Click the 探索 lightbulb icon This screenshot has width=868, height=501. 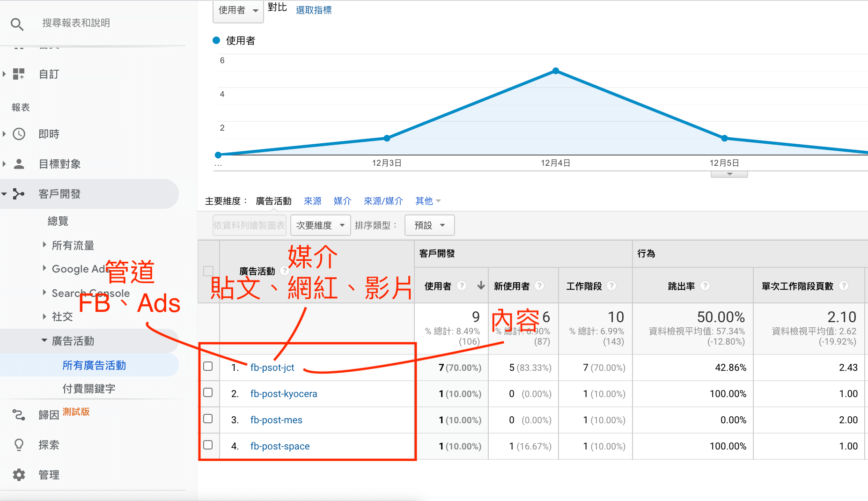(x=19, y=445)
